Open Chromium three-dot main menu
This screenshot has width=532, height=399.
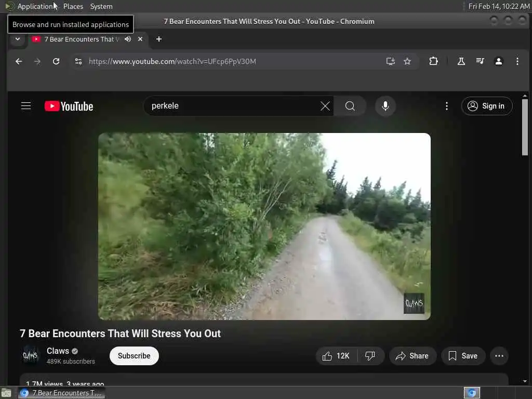pos(517,61)
